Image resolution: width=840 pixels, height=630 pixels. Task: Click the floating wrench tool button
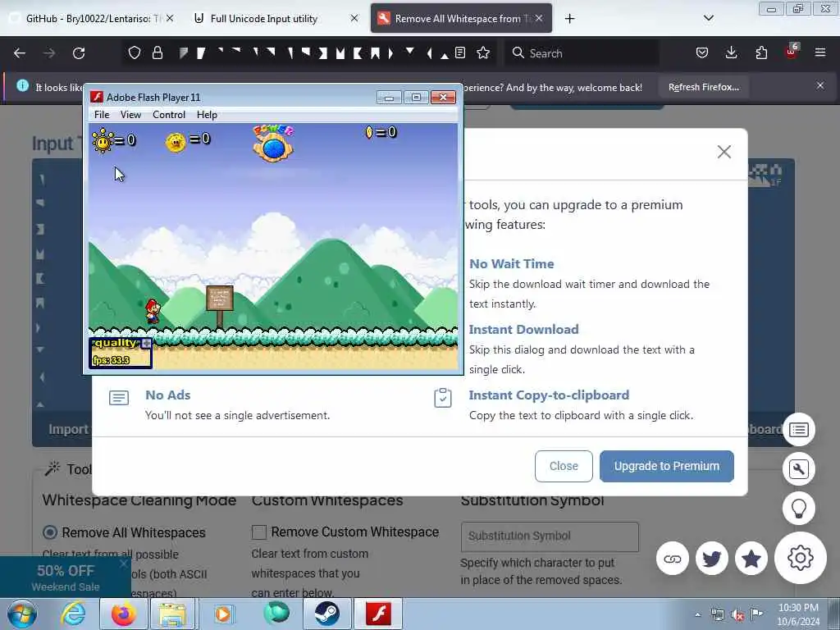799,468
